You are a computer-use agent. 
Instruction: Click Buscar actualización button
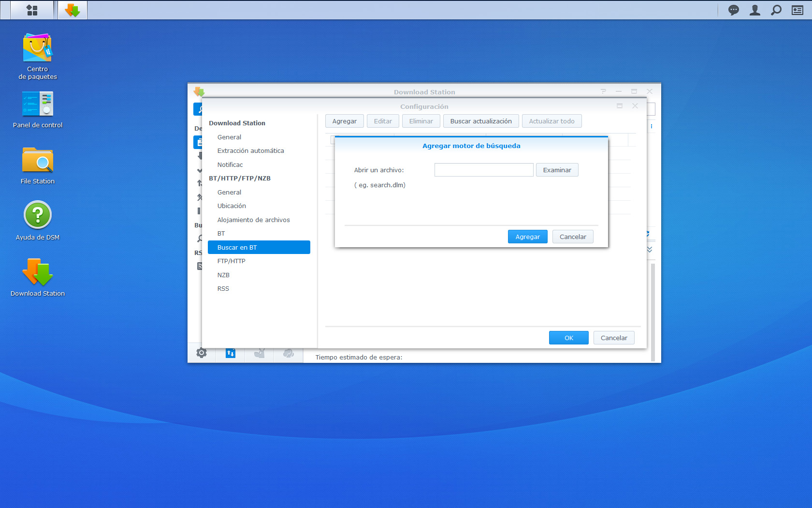tap(481, 121)
